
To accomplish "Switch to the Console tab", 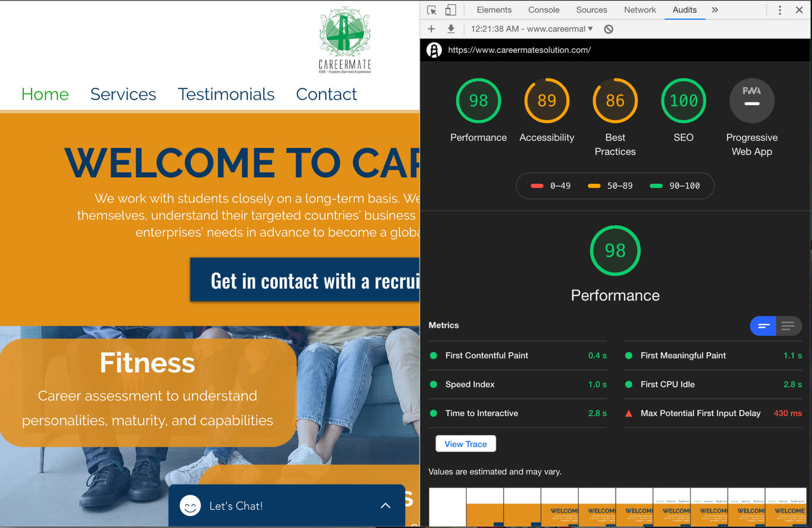I will (543, 10).
